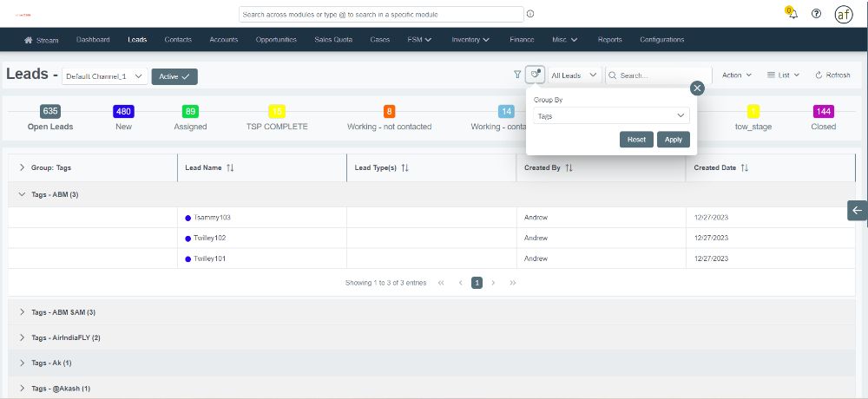The width and height of the screenshot is (868, 399).
Task: Go to Opportunities in the navigation bar
Action: click(x=276, y=40)
